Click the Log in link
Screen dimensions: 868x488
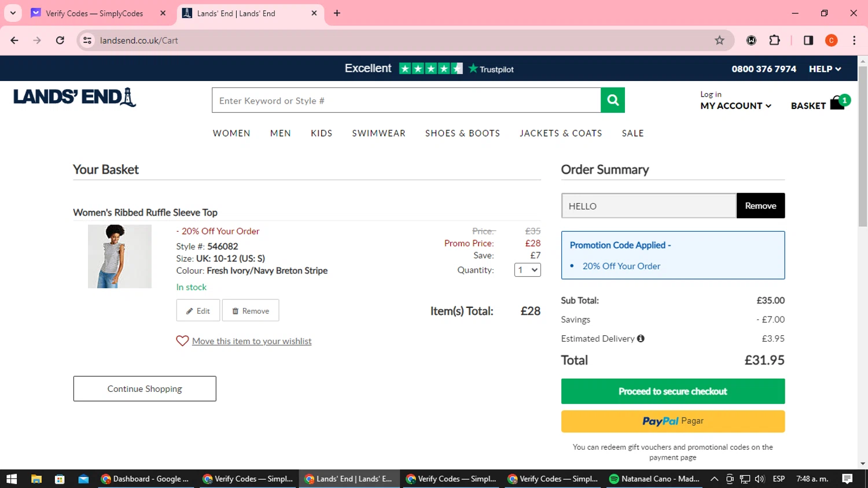click(711, 94)
